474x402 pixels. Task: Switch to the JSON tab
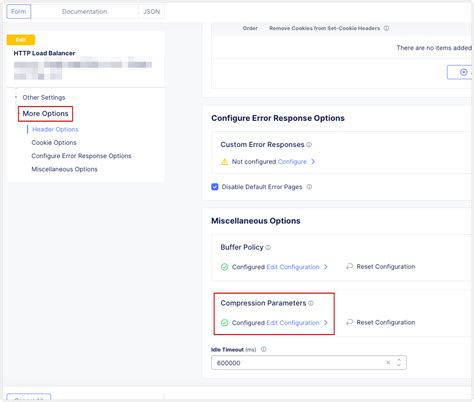click(151, 12)
